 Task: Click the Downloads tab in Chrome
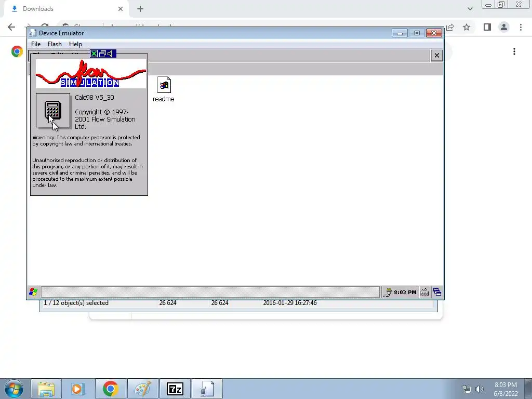[x=66, y=9]
